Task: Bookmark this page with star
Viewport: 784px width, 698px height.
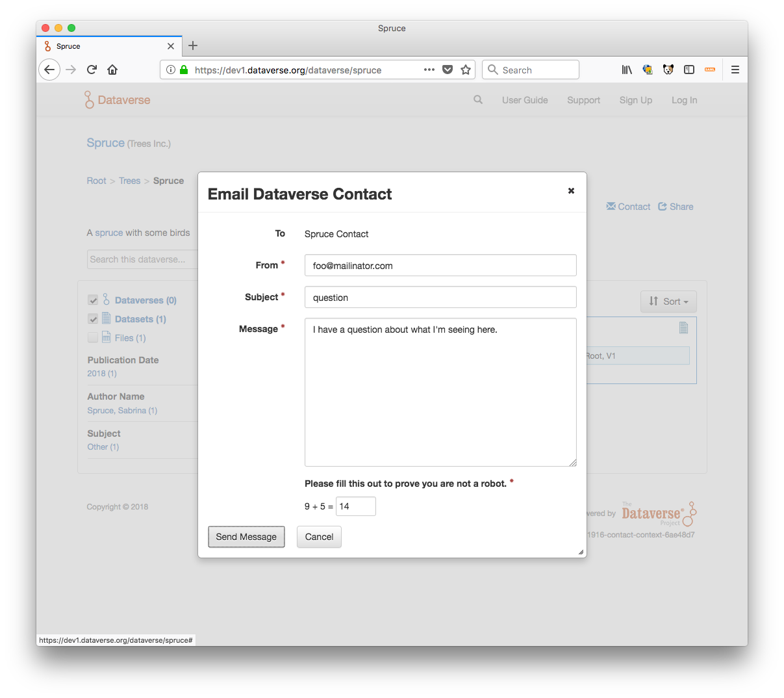Action: 466,70
